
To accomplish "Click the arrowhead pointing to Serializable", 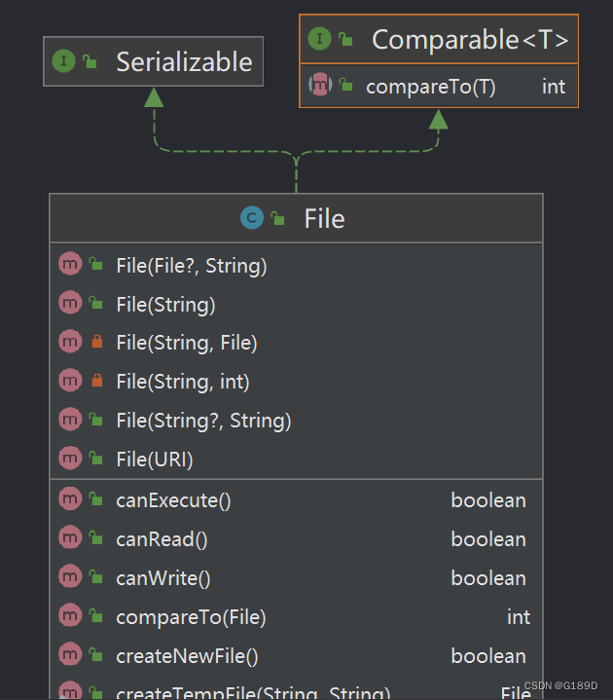I will [x=153, y=96].
